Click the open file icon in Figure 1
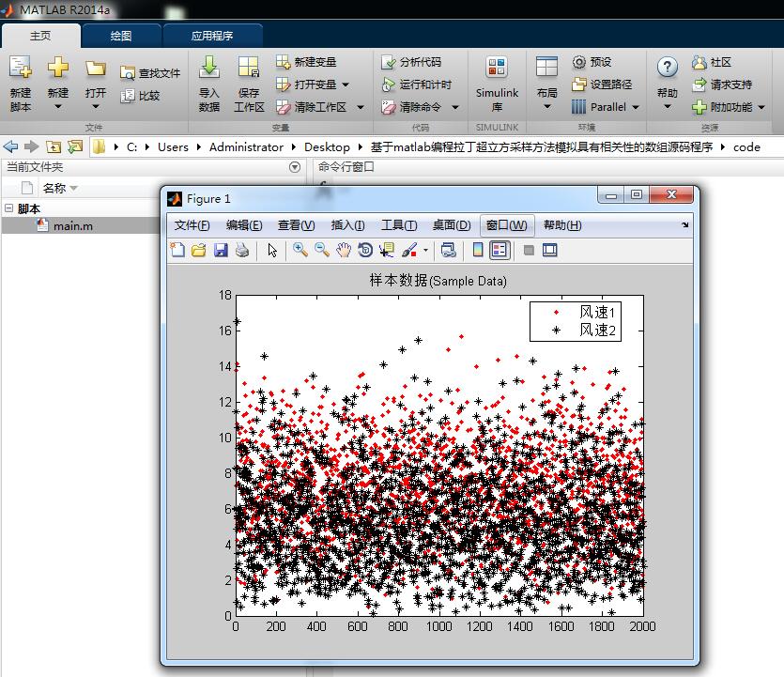The width and height of the screenshot is (784, 677). point(199,250)
